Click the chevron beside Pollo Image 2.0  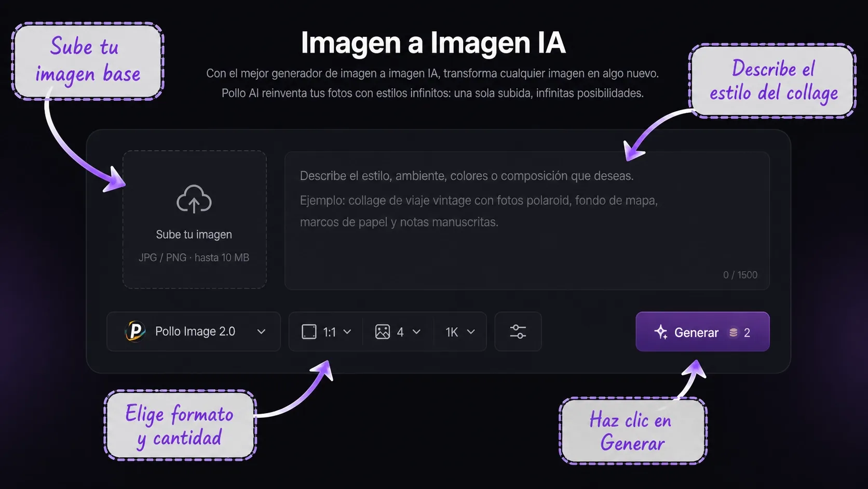point(261,332)
